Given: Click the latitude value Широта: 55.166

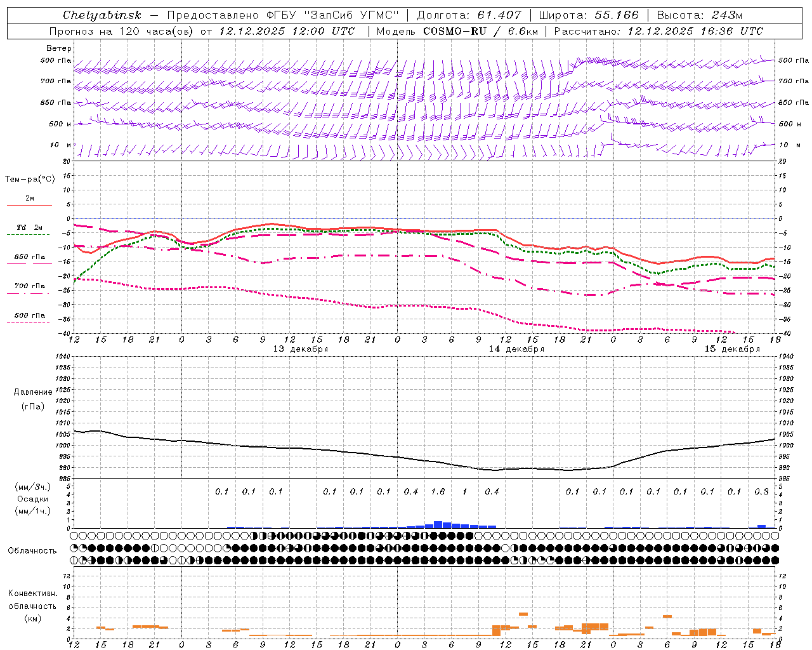Looking at the screenshot, I should point(588,15).
